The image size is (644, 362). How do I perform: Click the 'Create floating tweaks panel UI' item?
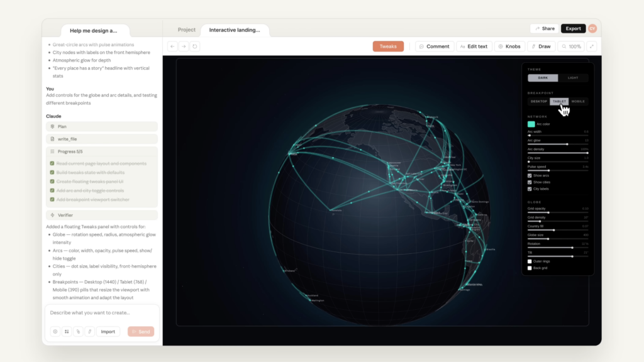(x=89, y=182)
